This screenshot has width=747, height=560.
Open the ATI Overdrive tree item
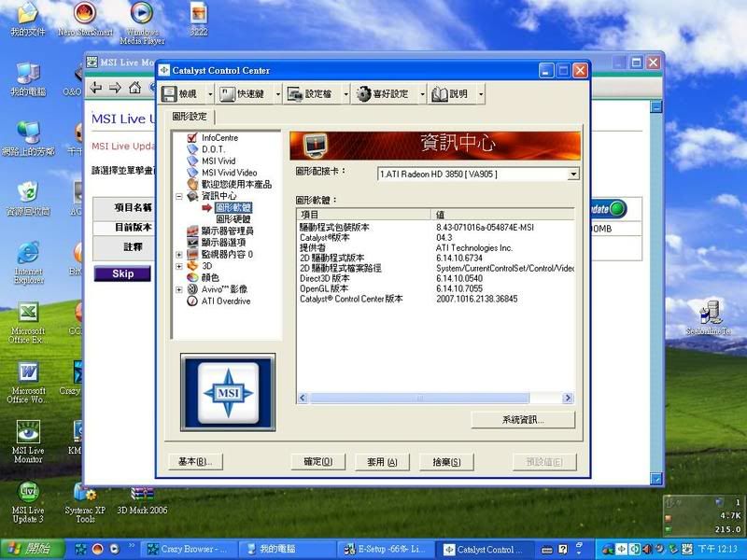coord(225,301)
